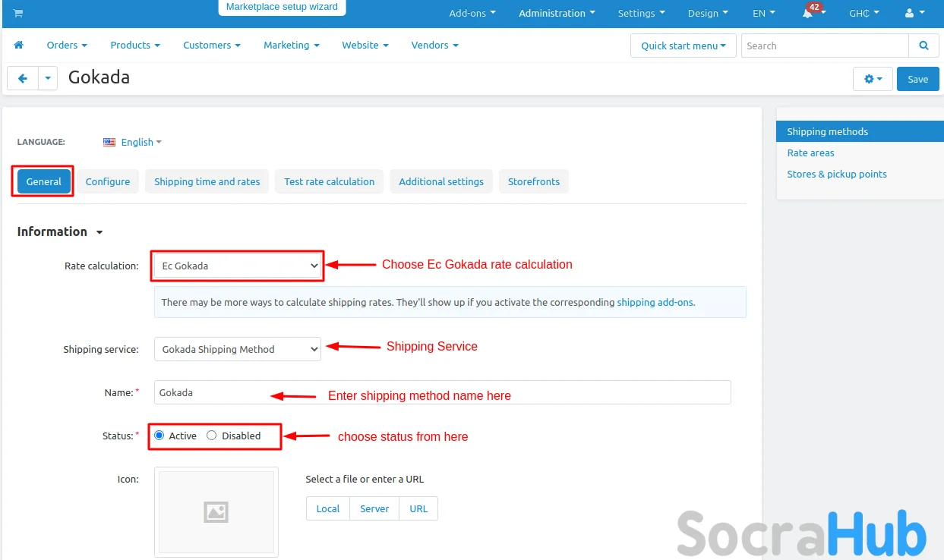The height and width of the screenshot is (560, 944).
Task: Open the EN language dropdown
Action: point(764,13)
